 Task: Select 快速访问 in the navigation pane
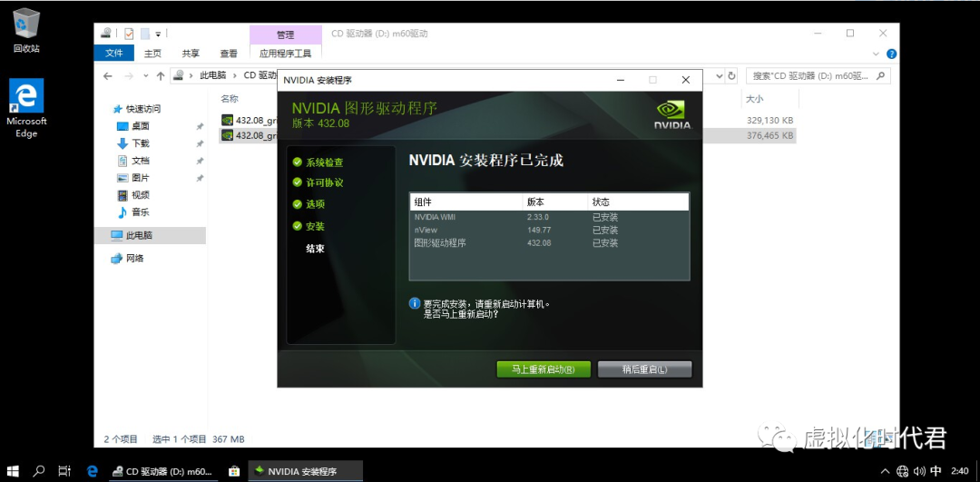(x=143, y=109)
